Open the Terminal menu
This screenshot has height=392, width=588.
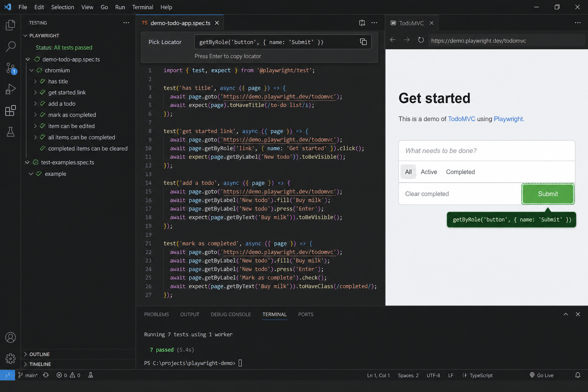142,7
